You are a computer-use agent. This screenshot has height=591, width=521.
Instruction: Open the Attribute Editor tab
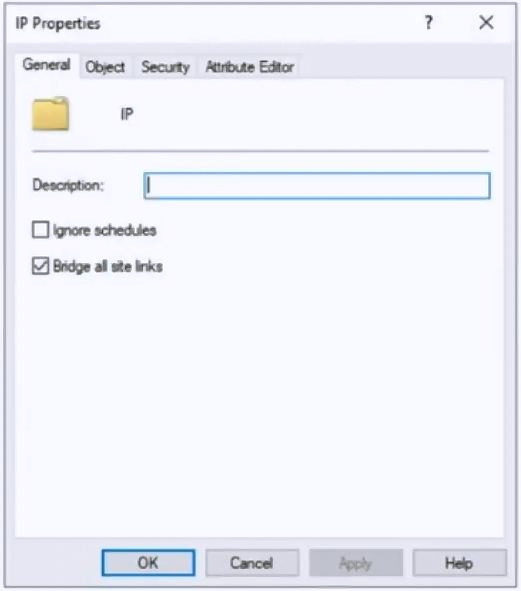coord(250,67)
